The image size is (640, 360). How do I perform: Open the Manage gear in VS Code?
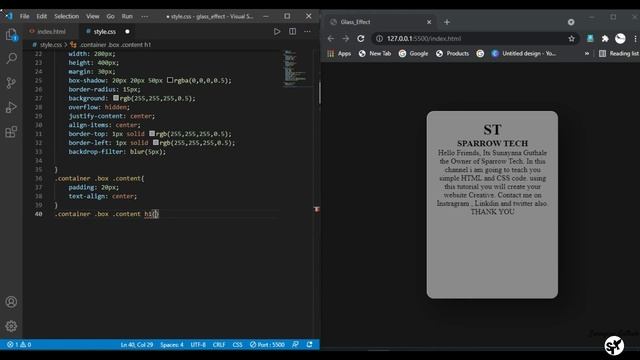click(11, 326)
